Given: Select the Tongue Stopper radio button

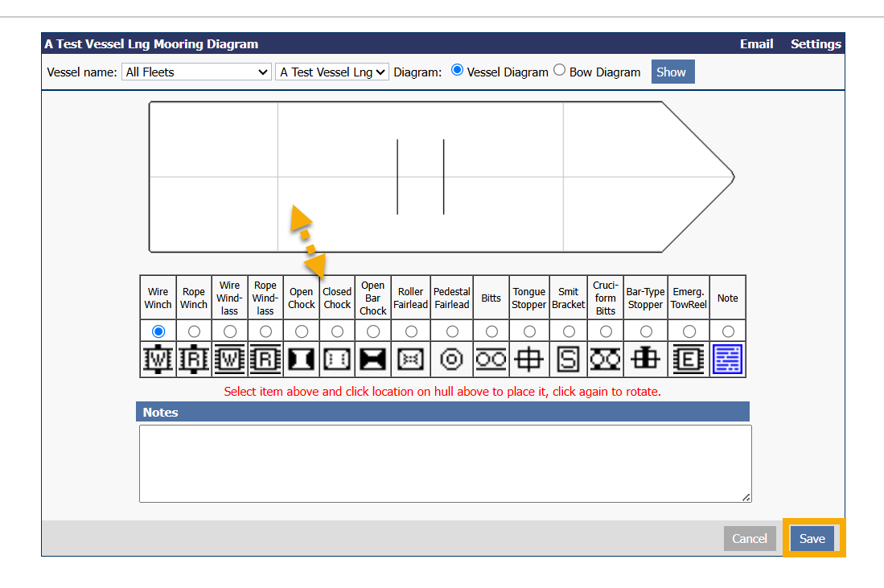Looking at the screenshot, I should pos(529,331).
